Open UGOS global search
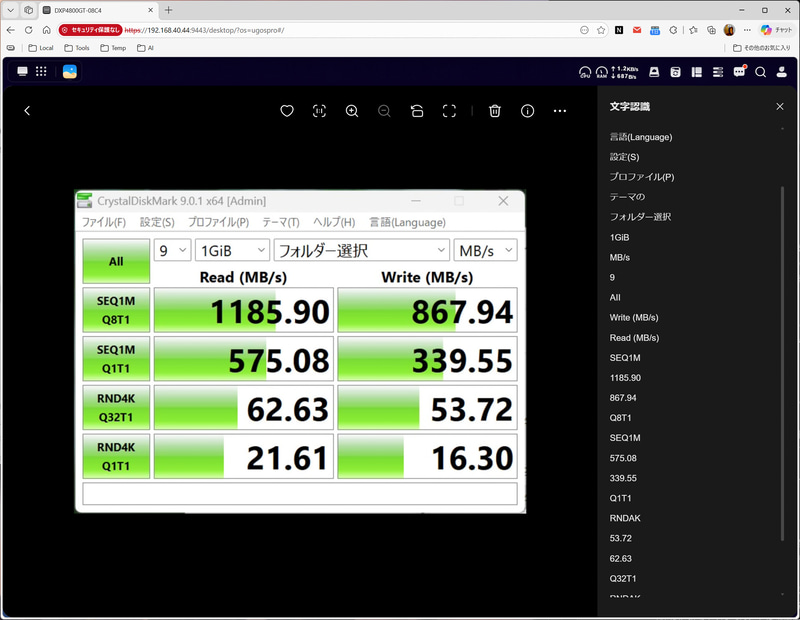This screenshot has width=800, height=620. coord(760,72)
